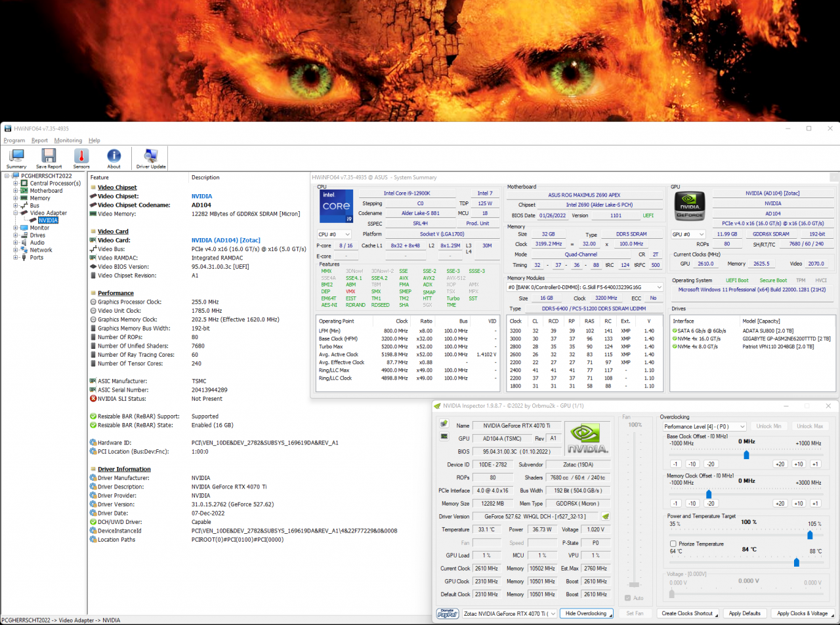The height and width of the screenshot is (625, 840).
Task: Expand the Central Processor(s) tree node
Action: [x=16, y=184]
